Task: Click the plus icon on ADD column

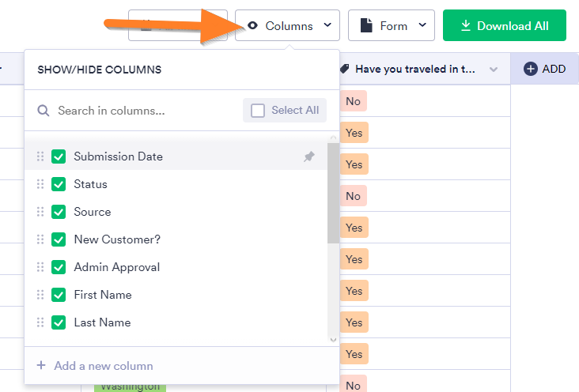Action: (531, 69)
